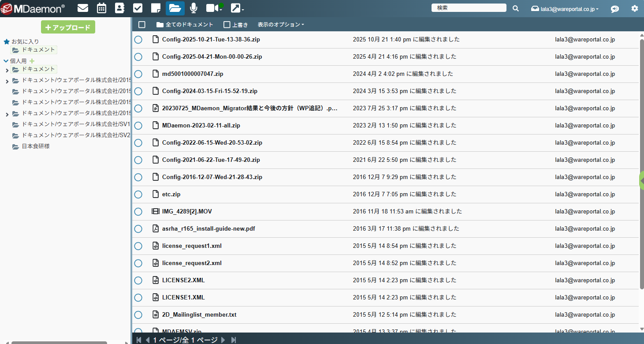Open settings gear icon
The image size is (644, 344).
(634, 8)
